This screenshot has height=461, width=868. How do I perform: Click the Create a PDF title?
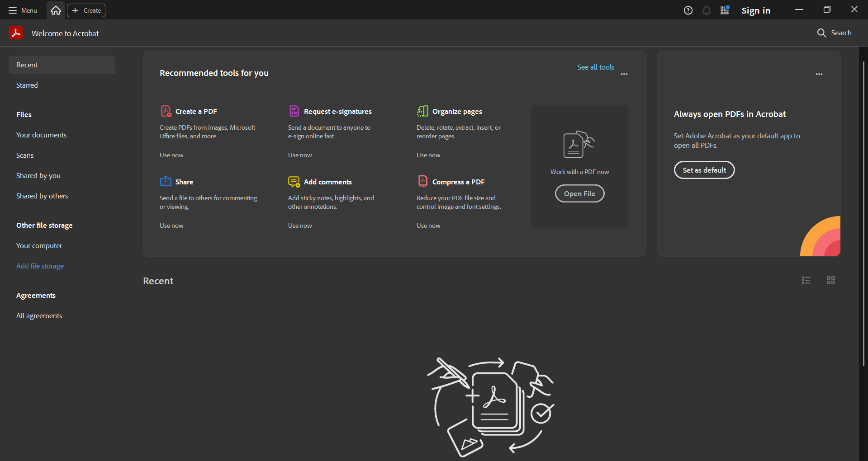click(196, 111)
